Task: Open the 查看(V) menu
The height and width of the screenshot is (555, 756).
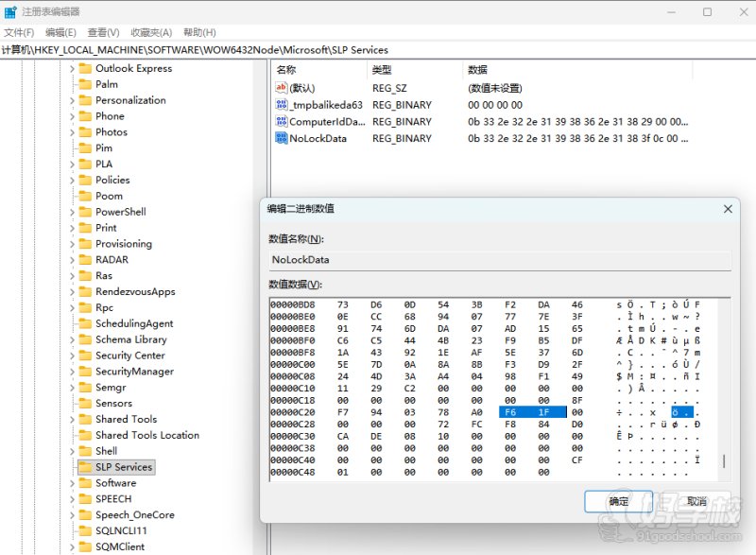Action: (x=103, y=32)
